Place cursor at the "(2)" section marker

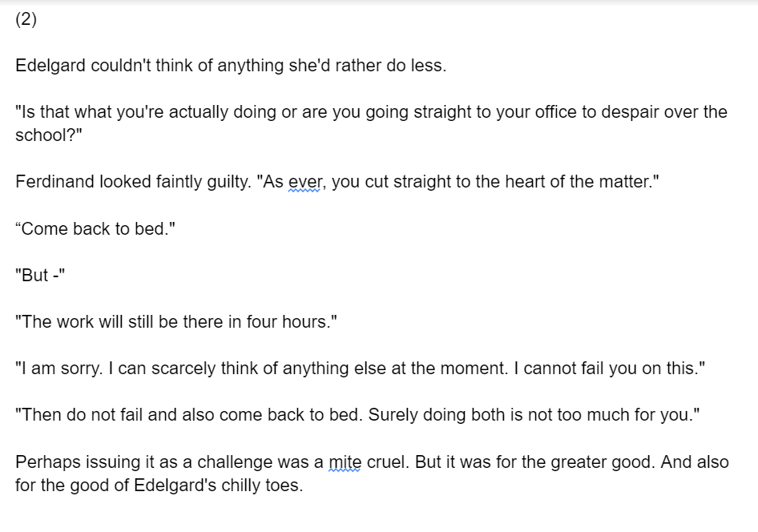pyautogui.click(x=26, y=19)
